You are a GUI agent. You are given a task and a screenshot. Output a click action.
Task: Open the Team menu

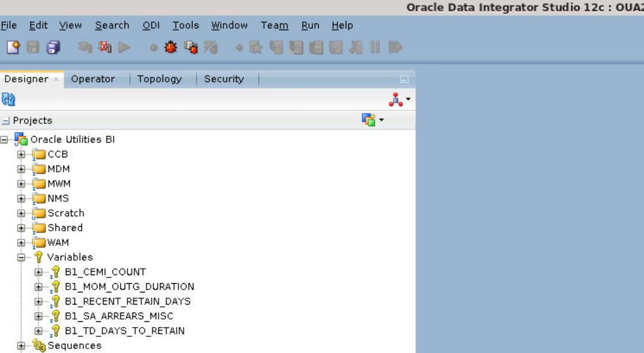[x=274, y=25]
